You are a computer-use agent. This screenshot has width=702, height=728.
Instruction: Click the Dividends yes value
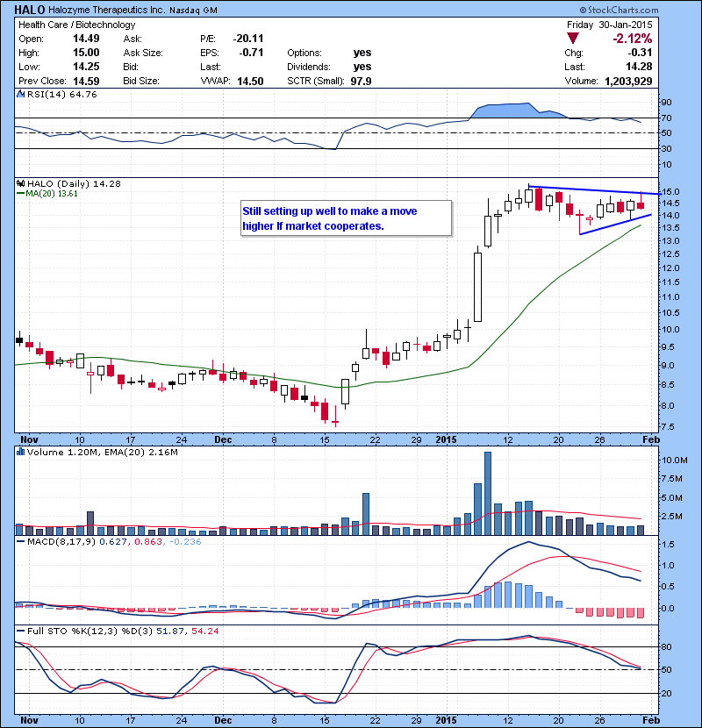[362, 67]
